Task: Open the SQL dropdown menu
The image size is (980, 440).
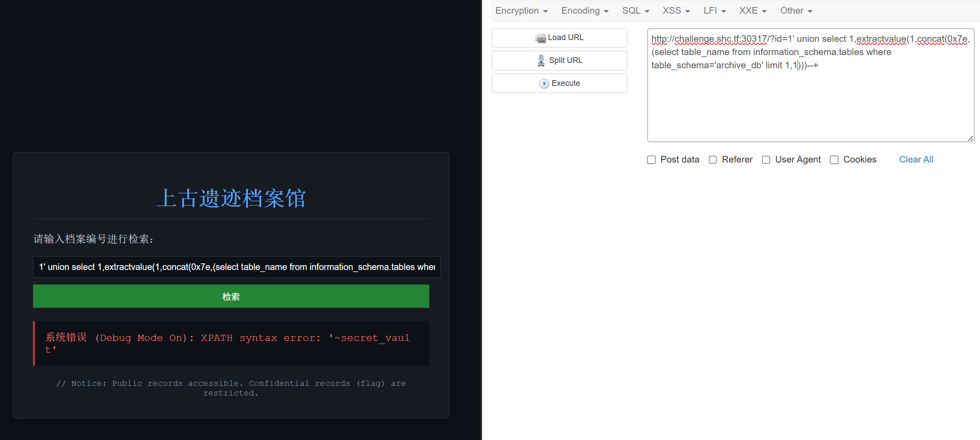Action: [636, 11]
